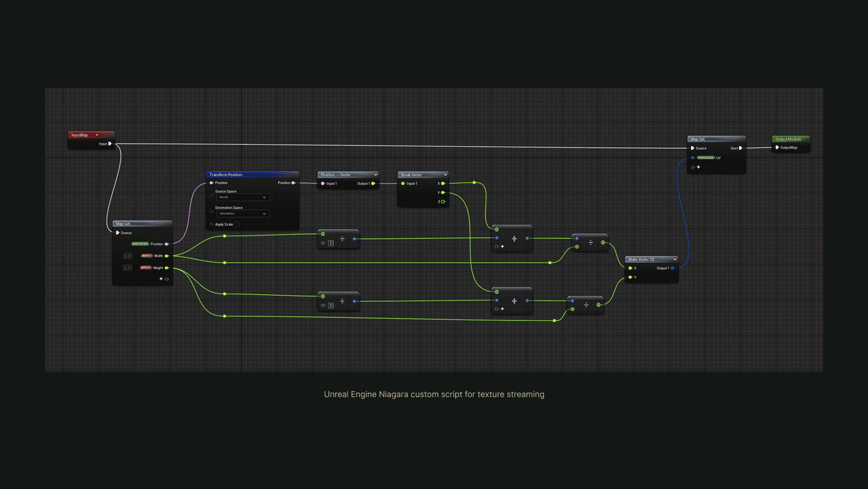Screen dimensions: 868x489
Task: Click the Y input pin on Make Vector 2D
Action: [x=631, y=277]
